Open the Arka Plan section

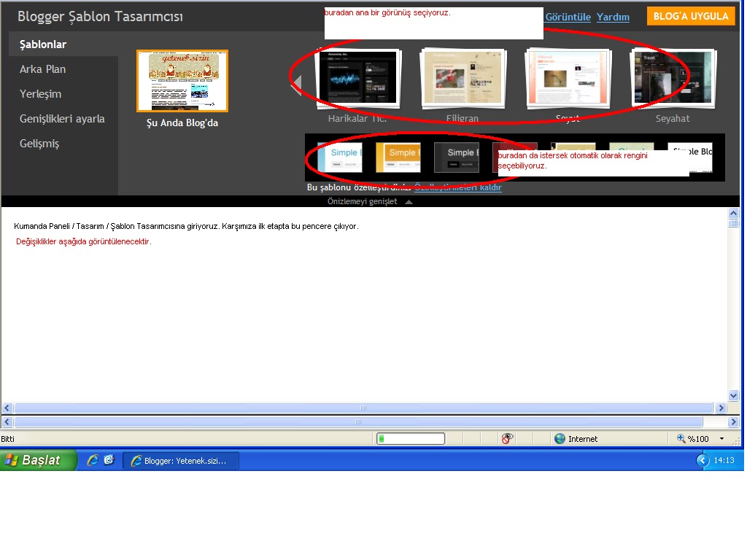tap(42, 69)
